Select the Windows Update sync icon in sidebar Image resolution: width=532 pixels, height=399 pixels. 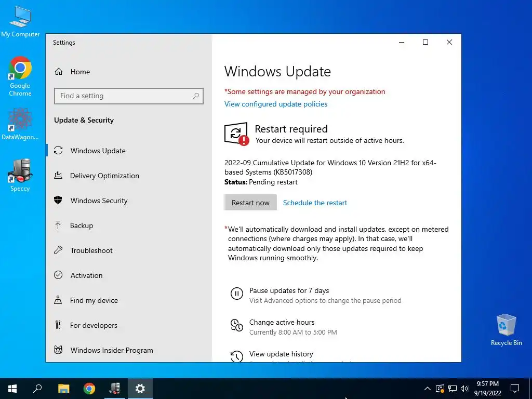[x=58, y=150]
